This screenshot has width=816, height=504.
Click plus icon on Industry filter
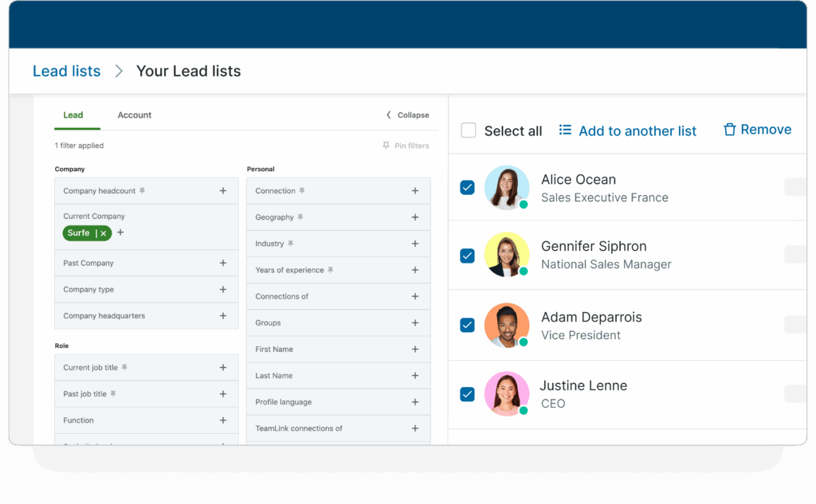pos(415,244)
